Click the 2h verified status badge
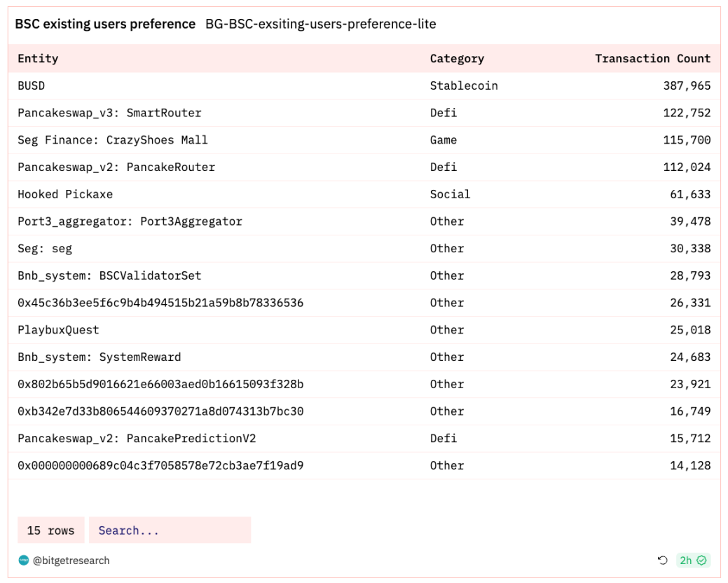The width and height of the screenshot is (728, 583). click(693, 561)
